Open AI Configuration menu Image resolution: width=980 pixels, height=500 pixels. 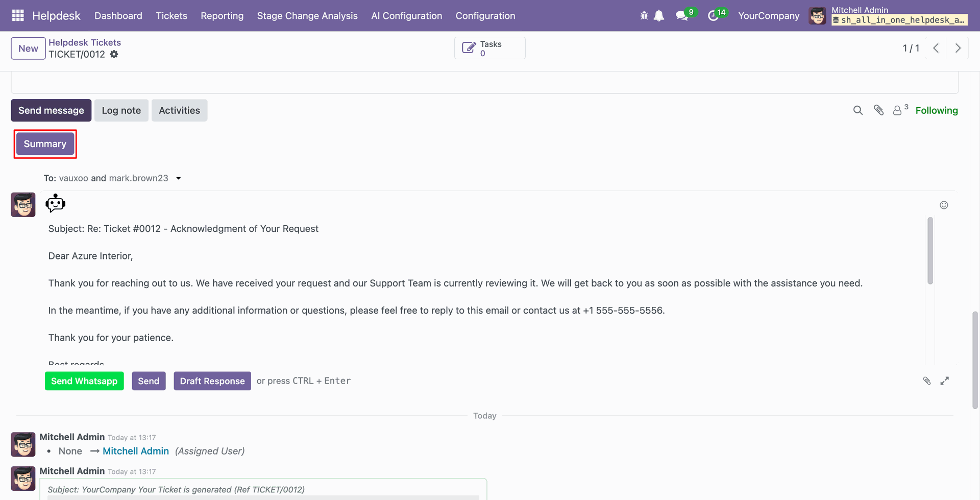407,16
